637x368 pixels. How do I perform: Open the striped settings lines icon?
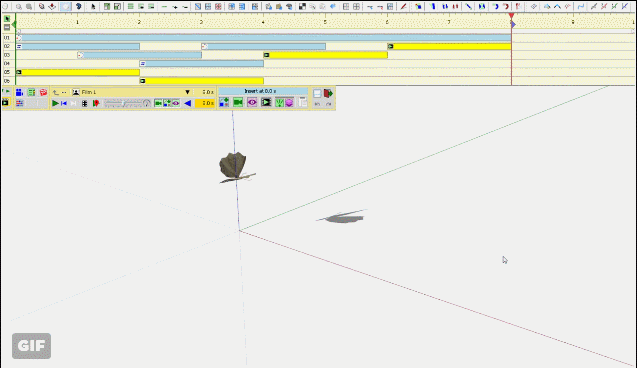(19, 104)
